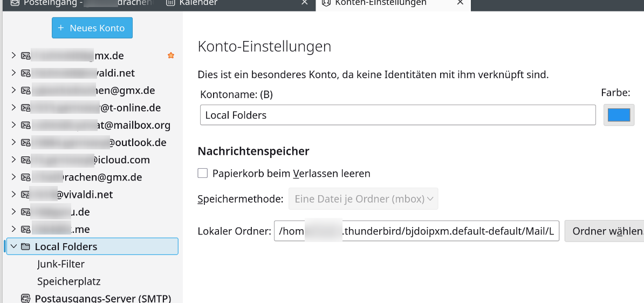Enable Papierkorb beim Verlassen leeren checkbox

point(203,174)
